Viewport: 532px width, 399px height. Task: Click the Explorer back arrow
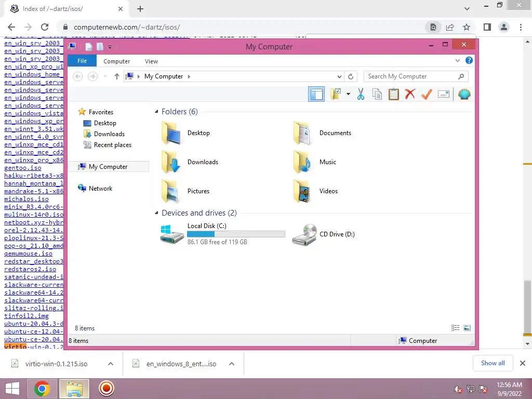tap(78, 76)
